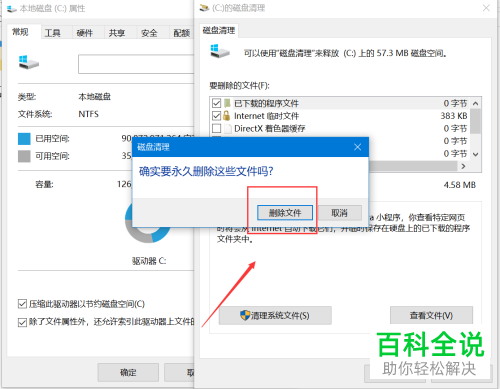Toggle the Internet 临时文件 checkbox
Image resolution: width=500 pixels, height=389 pixels.
(x=216, y=116)
